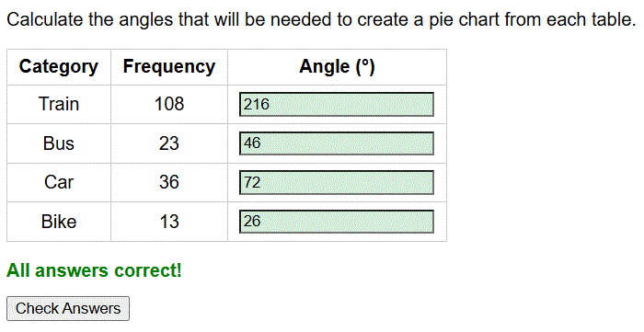Screen dimensions: 644x332
Task: Click the Bike frequency value 13
Action: coord(169,222)
